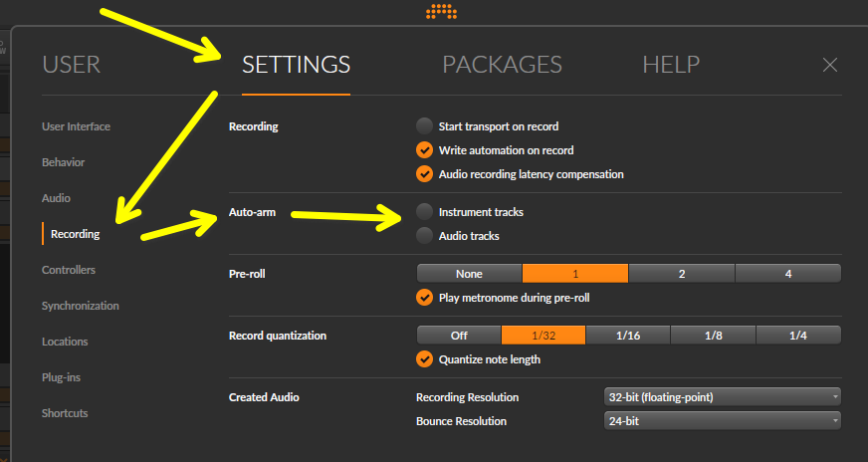Viewport: 868px width, 462px height.
Task: Go to the USER tab
Action: click(72, 65)
